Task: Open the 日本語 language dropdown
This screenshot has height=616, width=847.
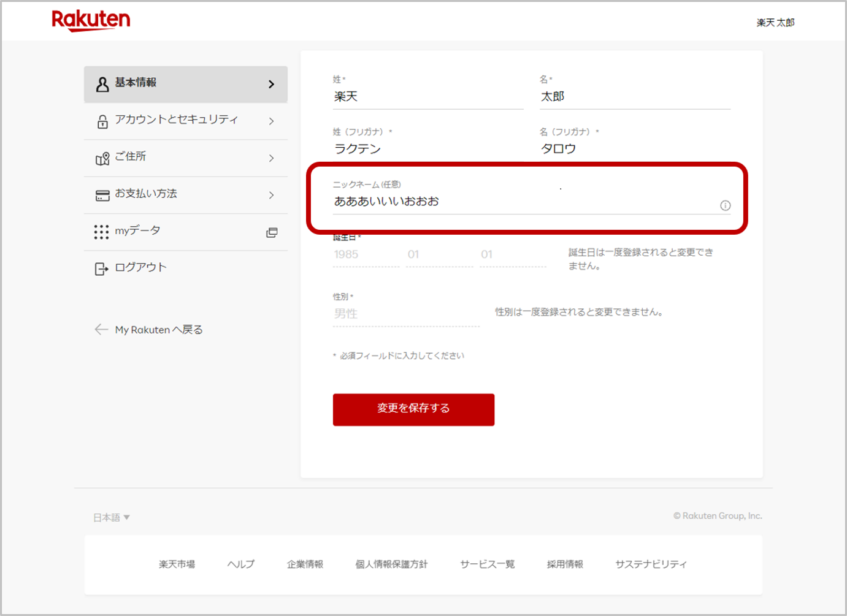Action: (111, 517)
